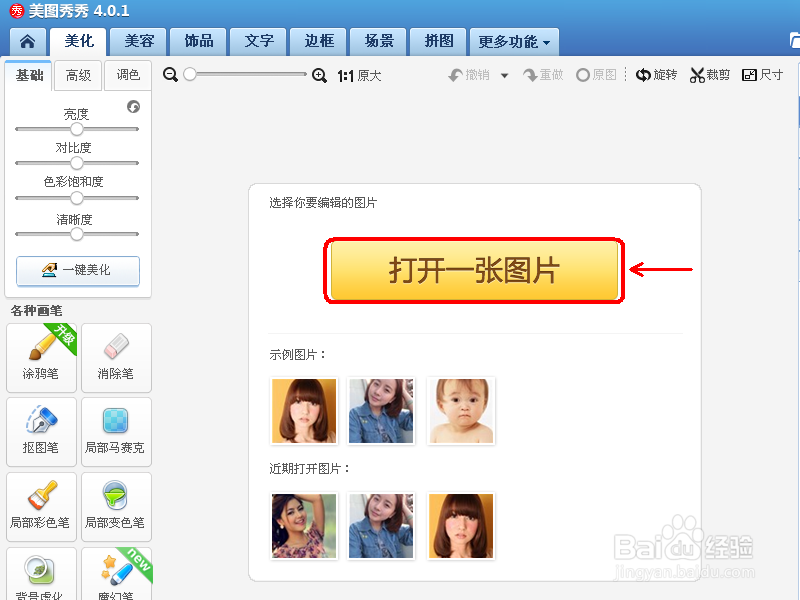Reset adjustments with the circular reset icon

point(133,107)
